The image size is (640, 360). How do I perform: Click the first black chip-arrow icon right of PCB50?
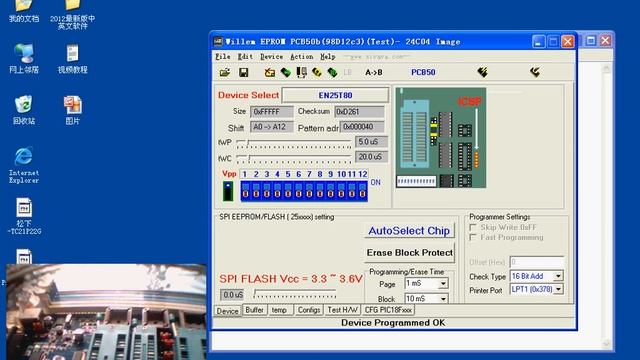[x=482, y=72]
